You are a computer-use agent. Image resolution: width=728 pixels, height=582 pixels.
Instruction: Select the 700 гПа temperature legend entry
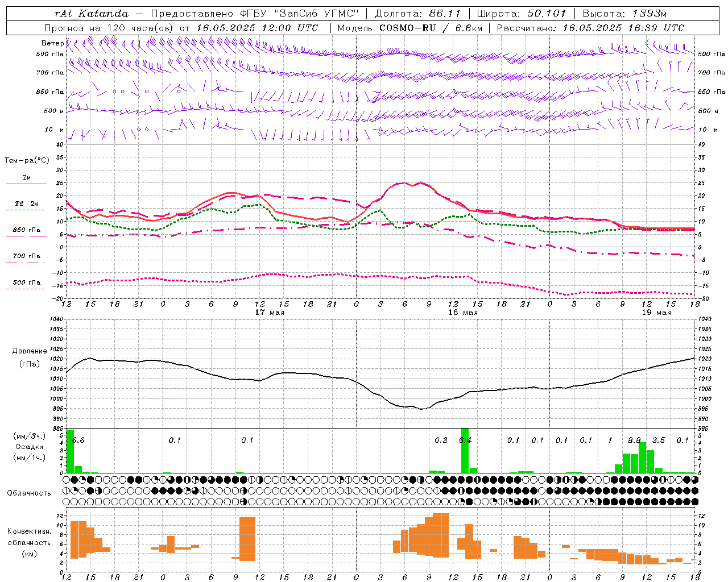click(x=27, y=256)
